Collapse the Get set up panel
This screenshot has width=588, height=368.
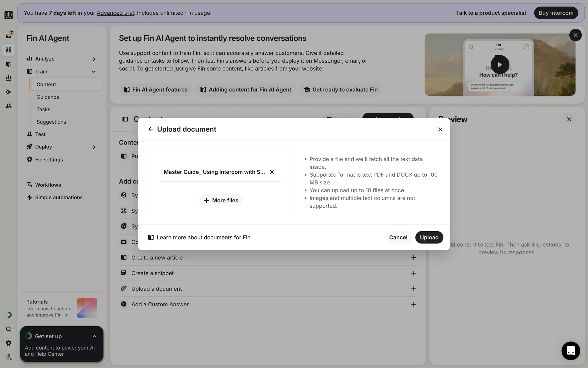(x=94, y=336)
